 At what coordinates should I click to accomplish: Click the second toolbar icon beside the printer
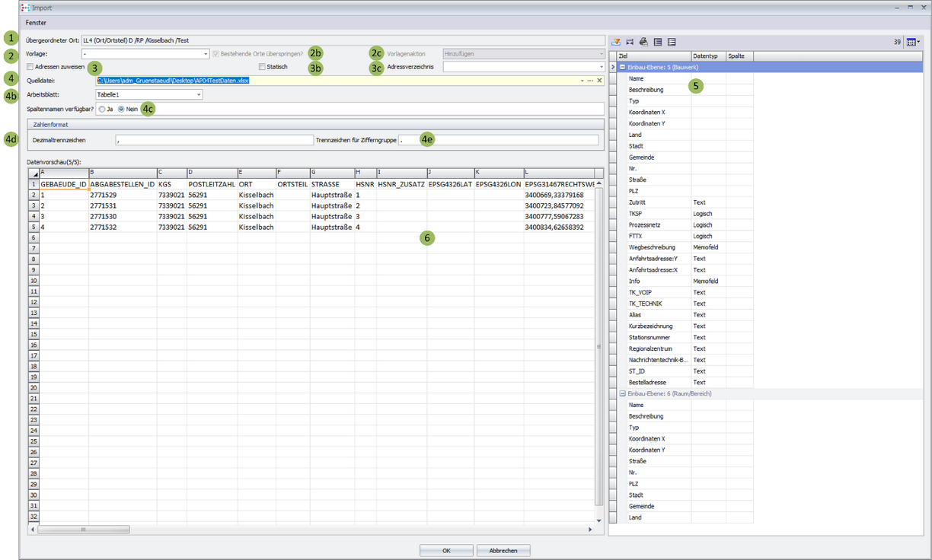[630, 42]
